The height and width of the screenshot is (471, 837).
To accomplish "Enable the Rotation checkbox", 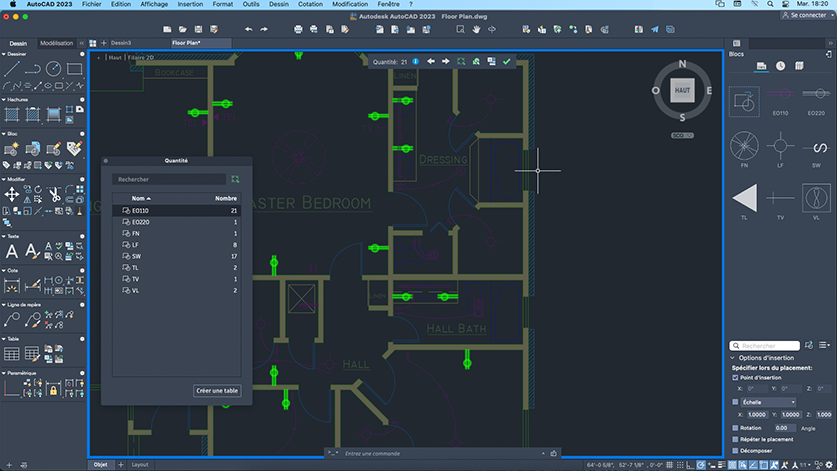I will coord(735,428).
